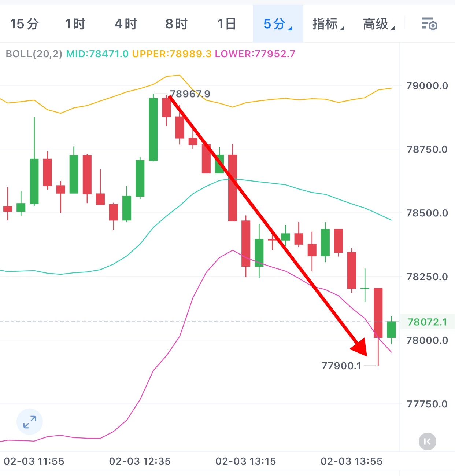Select the 1日 daily timeframe
This screenshot has height=476, width=455.
coord(226,24)
